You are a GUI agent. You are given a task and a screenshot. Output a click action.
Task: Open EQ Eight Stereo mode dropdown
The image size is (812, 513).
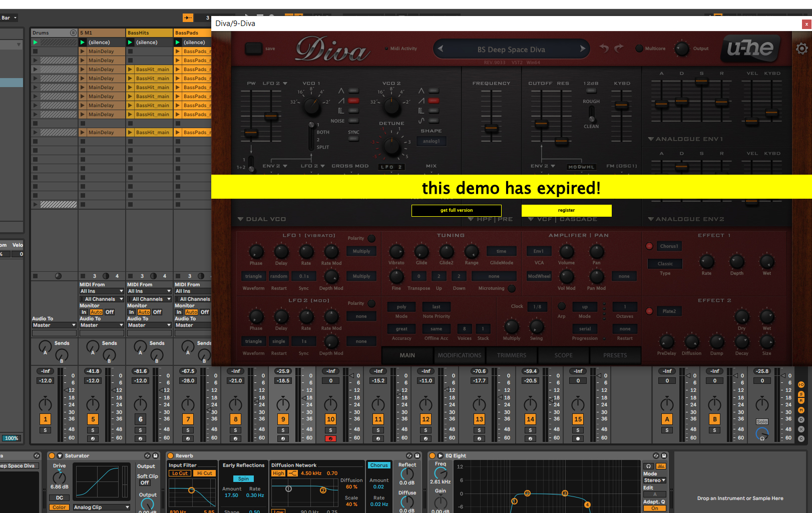pos(655,480)
